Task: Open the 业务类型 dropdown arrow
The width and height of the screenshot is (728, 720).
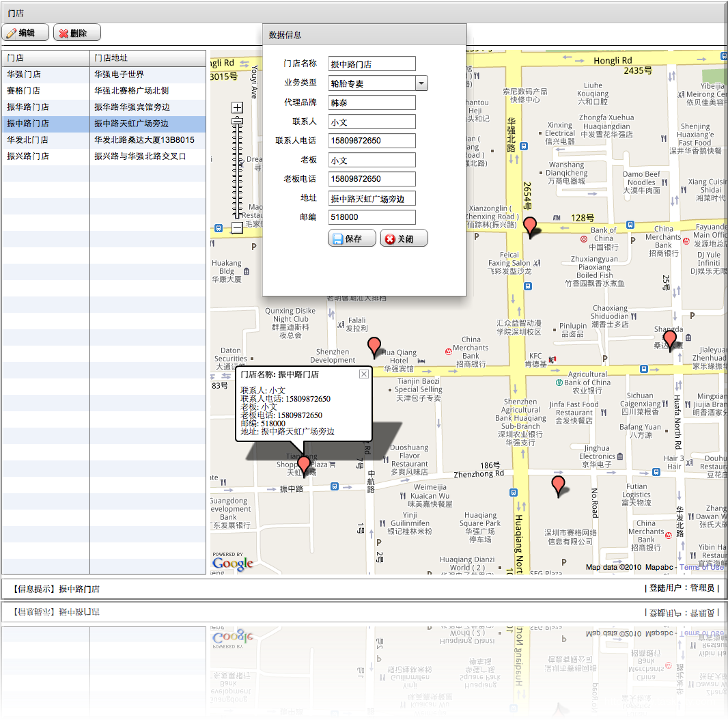Action: (421, 83)
